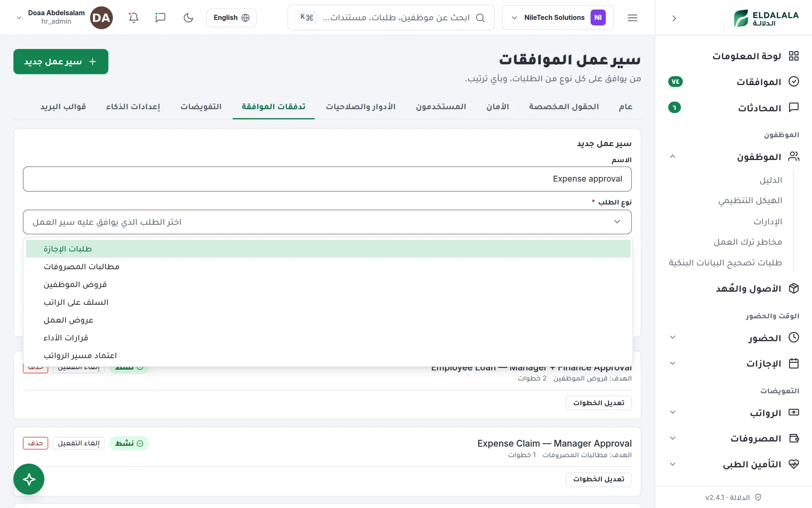Switch language with the English button
The image size is (812, 508).
click(x=231, y=18)
